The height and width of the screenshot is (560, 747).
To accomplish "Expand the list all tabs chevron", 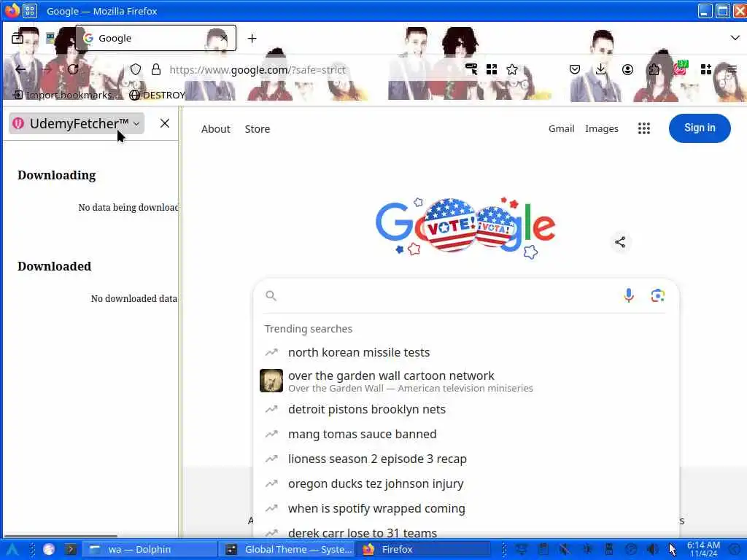I will click(735, 38).
